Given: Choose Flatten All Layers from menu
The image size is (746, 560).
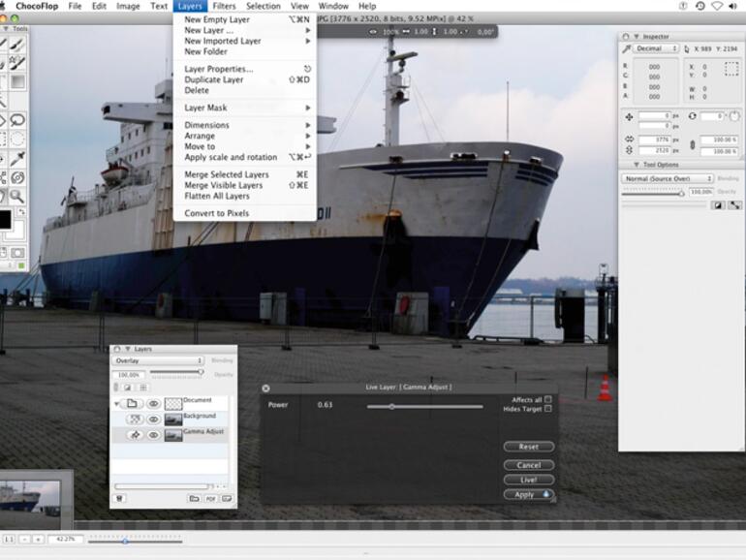Looking at the screenshot, I should 216,196.
